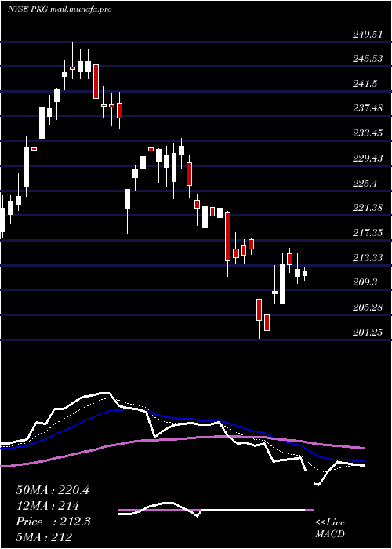This screenshot has height=549, width=392.
Task: Click the 221.38 price level label
Action: (367, 208)
